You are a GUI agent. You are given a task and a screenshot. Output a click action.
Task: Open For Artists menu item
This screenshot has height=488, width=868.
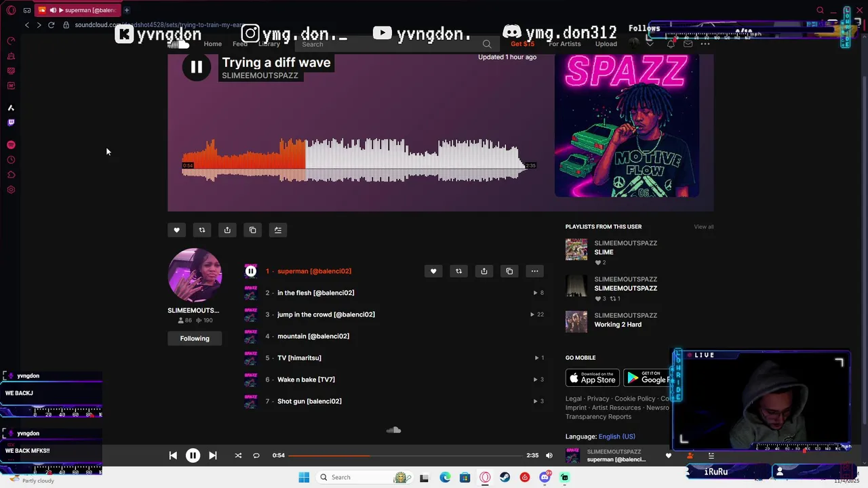565,44
